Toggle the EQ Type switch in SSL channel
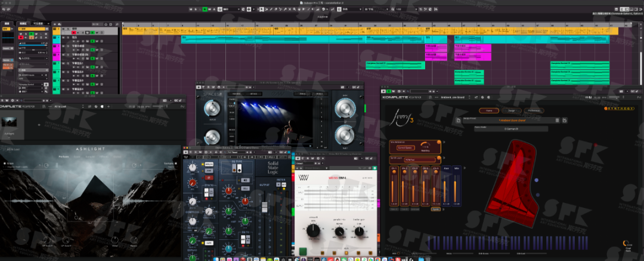The width and height of the screenshot is (644, 261). click(x=237, y=168)
